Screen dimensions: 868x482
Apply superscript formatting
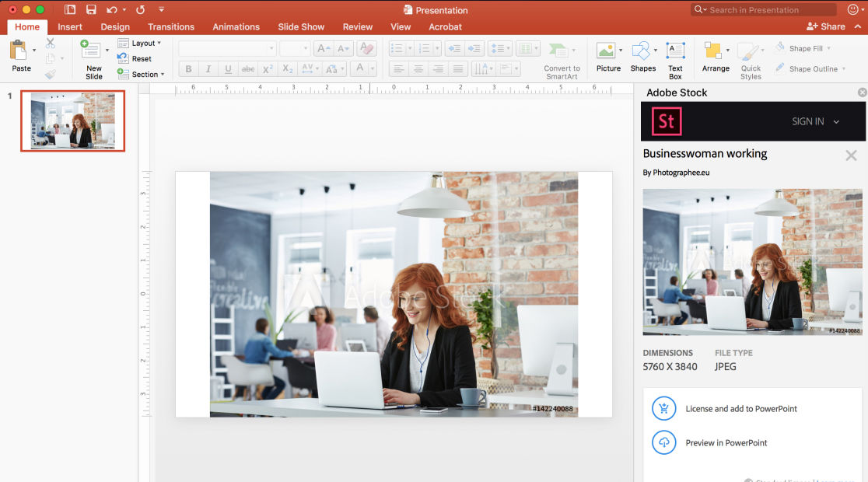click(x=268, y=69)
